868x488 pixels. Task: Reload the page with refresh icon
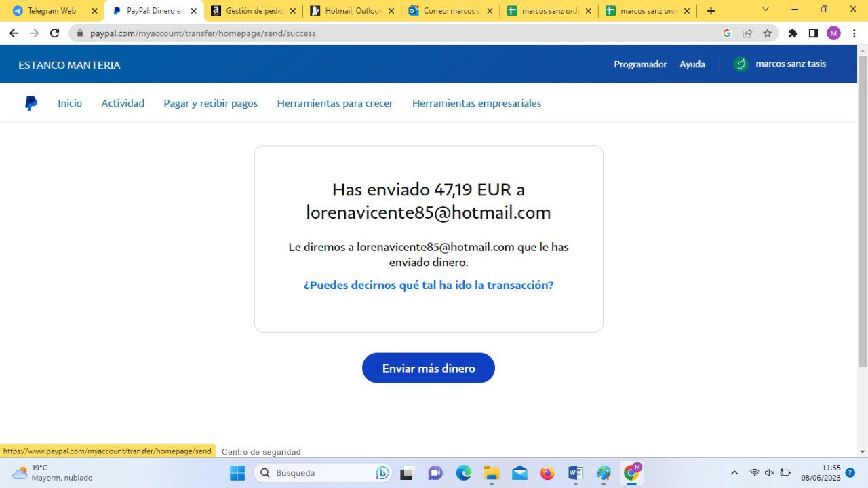click(x=55, y=33)
